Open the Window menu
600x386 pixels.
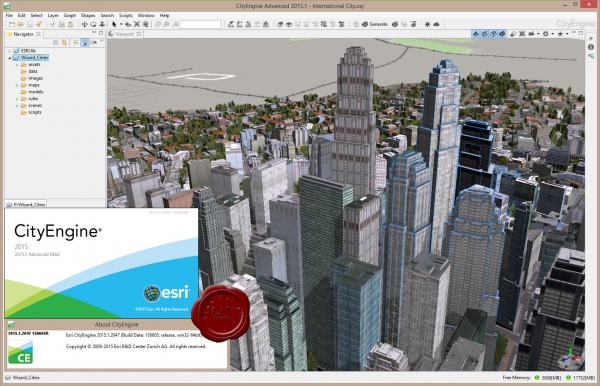[x=146, y=15]
